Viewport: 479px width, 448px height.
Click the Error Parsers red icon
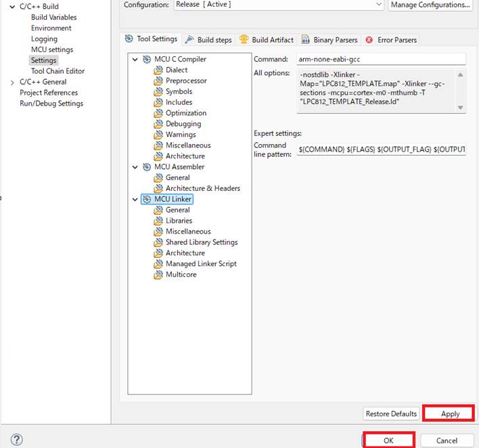[369, 40]
